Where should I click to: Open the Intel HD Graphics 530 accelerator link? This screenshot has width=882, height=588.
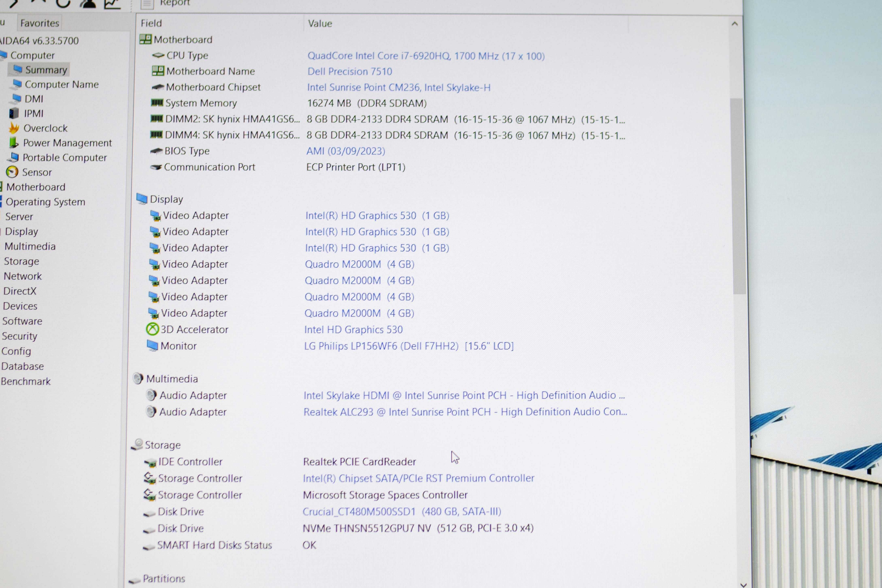point(354,330)
